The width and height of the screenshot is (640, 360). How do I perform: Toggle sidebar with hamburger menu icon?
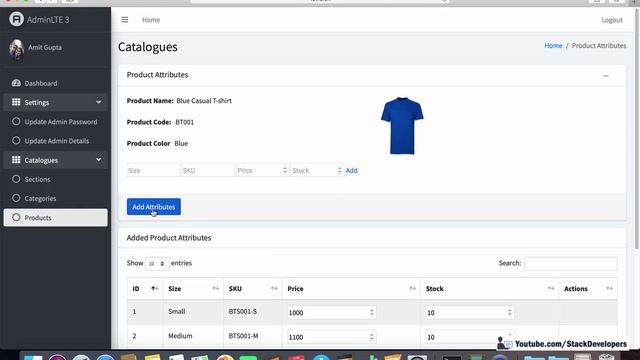[125, 20]
